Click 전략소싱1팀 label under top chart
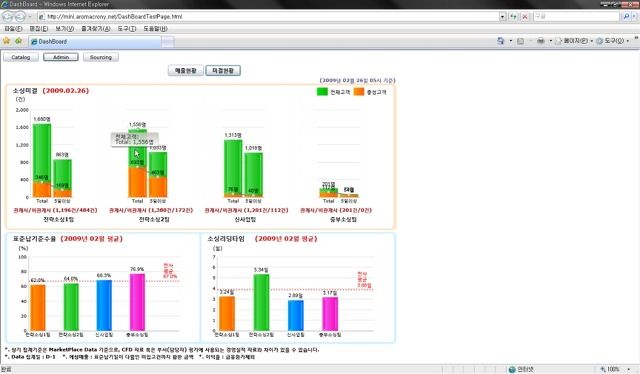Viewport: 640px width, 374px height. pos(58,219)
